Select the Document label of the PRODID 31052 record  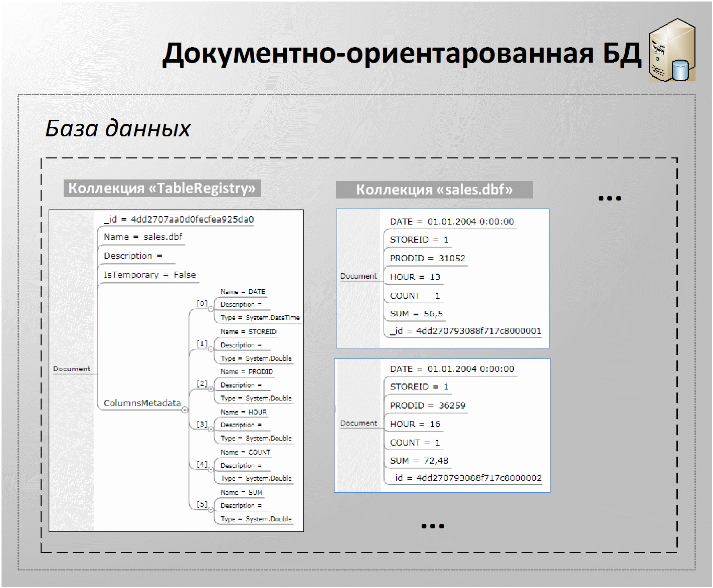[x=359, y=276]
